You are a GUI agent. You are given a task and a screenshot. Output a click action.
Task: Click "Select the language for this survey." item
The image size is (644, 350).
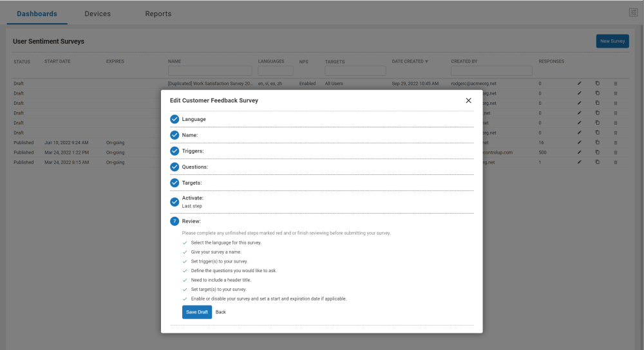coord(226,243)
